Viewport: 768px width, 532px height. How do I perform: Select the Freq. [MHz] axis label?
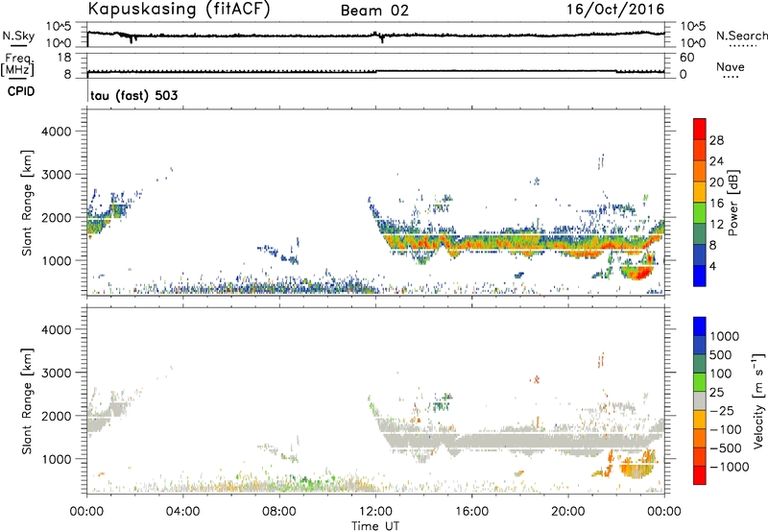click(17, 64)
